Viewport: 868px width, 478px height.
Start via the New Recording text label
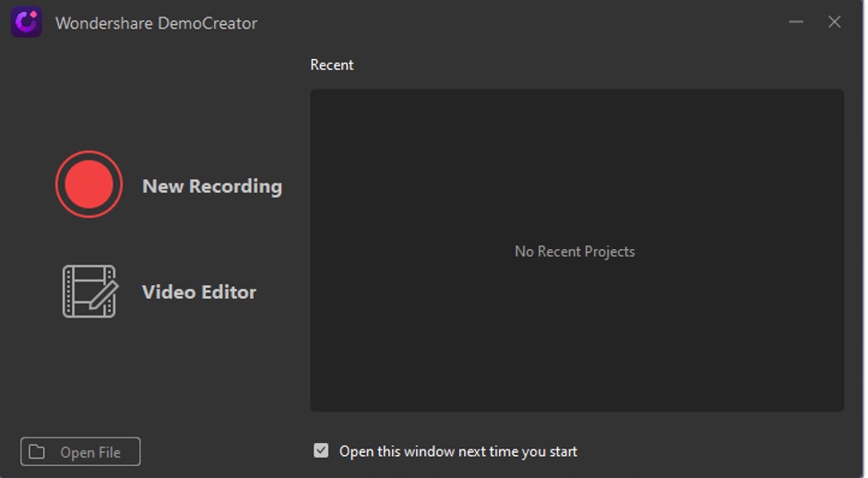click(x=212, y=185)
